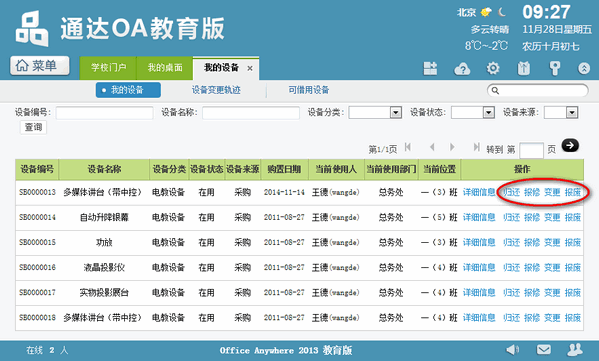Image resolution: width=599 pixels, height=361 pixels.
Task: Open 详细信息 for SB0000016
Action: point(479,267)
